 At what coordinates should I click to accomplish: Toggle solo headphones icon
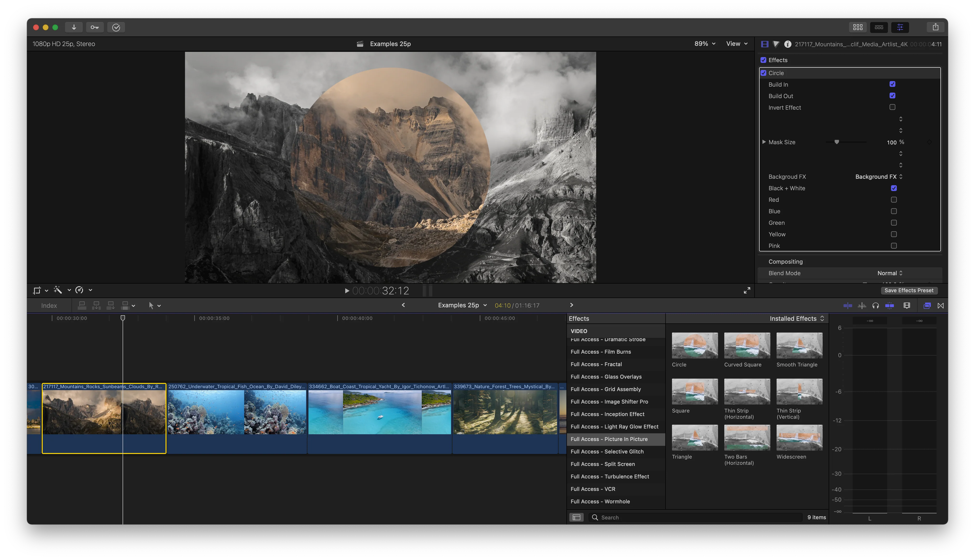876,306
